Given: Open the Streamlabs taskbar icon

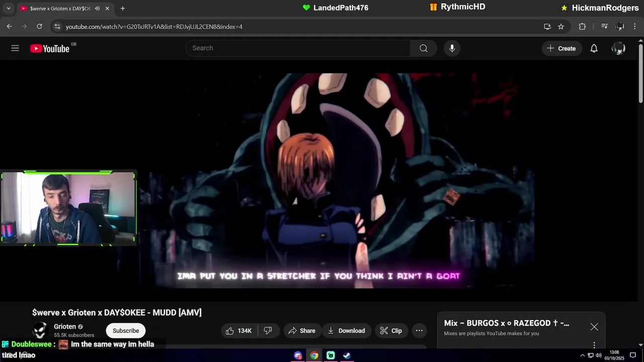Looking at the screenshot, I should [331, 355].
